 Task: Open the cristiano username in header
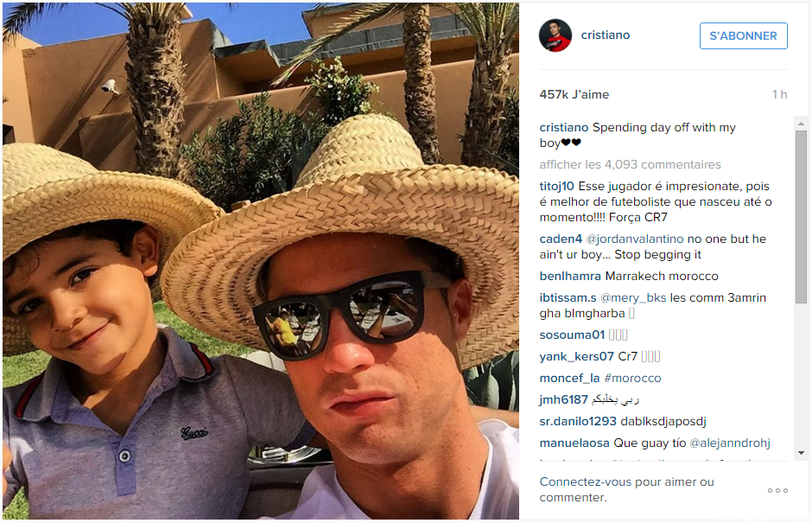pos(606,35)
